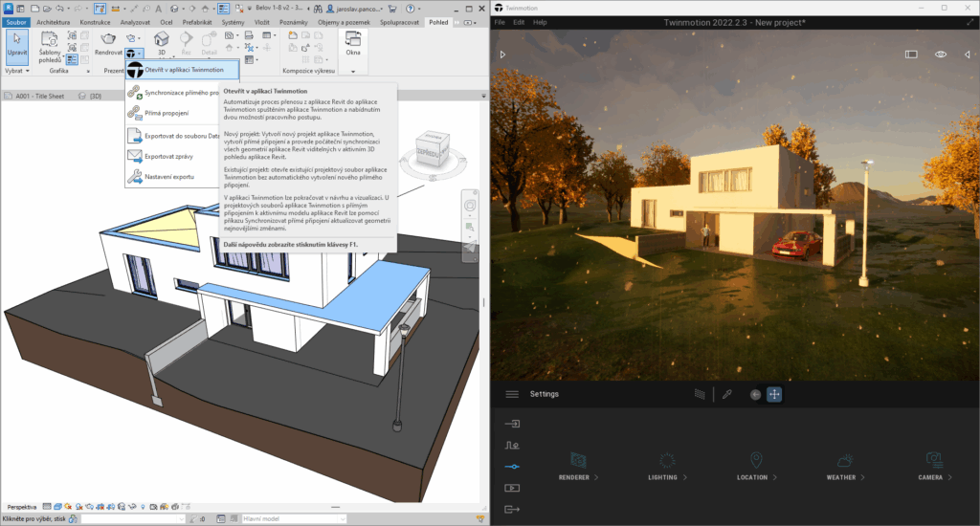
Task: Select Otevřít v aplikaci Twinmotion menu entry
Action: [183, 70]
